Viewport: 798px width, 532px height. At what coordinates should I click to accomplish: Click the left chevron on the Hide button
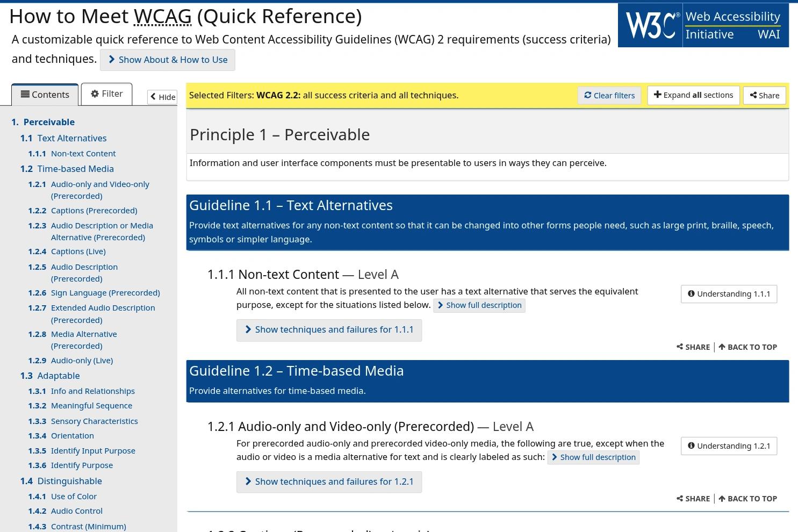tap(153, 97)
